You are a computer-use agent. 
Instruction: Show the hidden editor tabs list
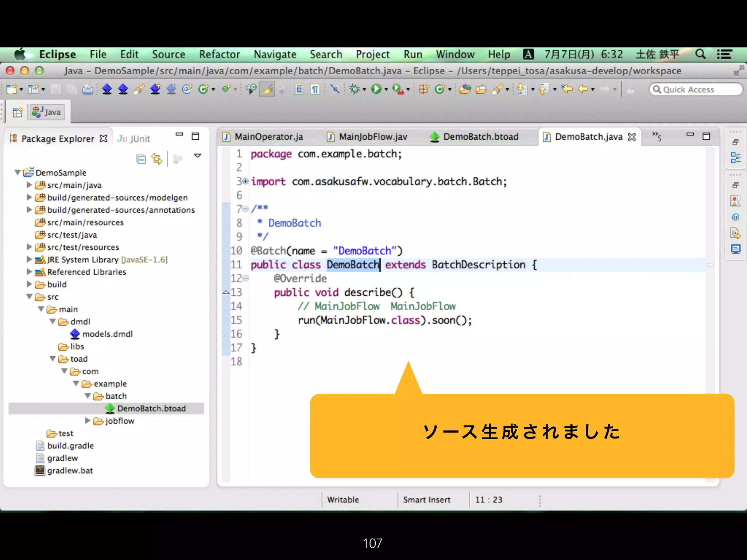click(x=657, y=136)
